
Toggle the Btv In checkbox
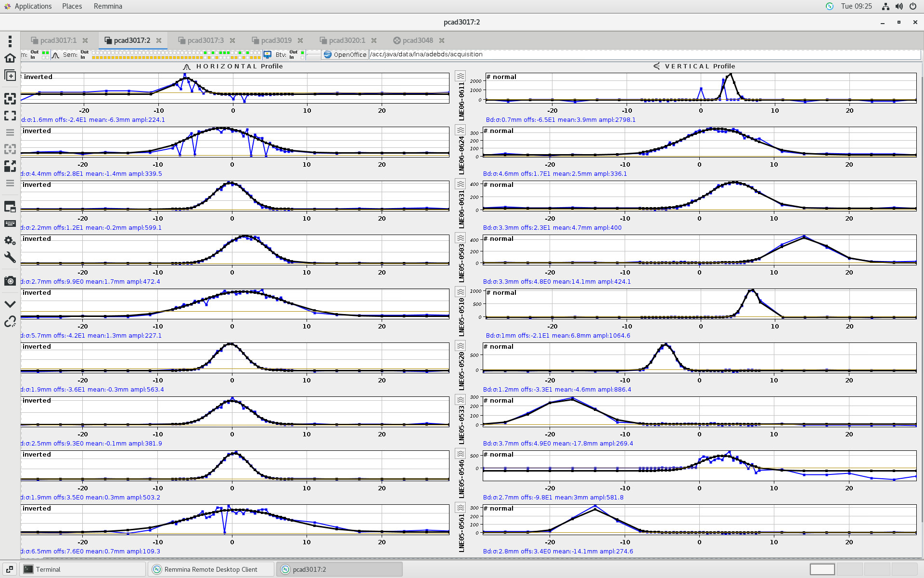[302, 57]
